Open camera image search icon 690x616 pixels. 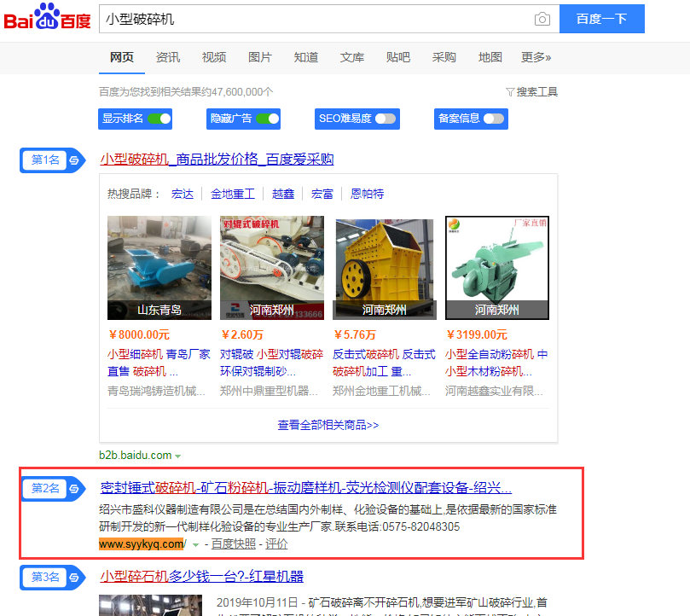click(542, 19)
